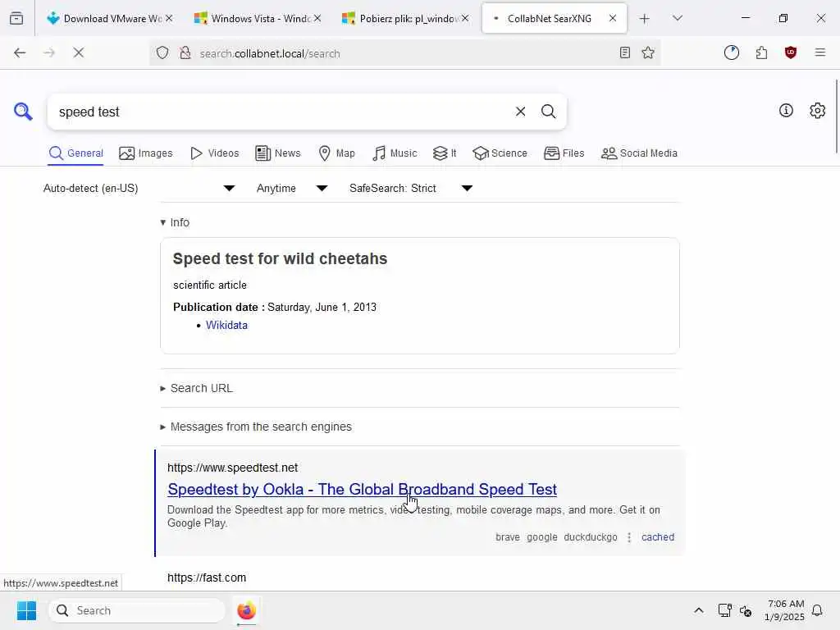
Task: Click the address bar URL
Action: 269,53
